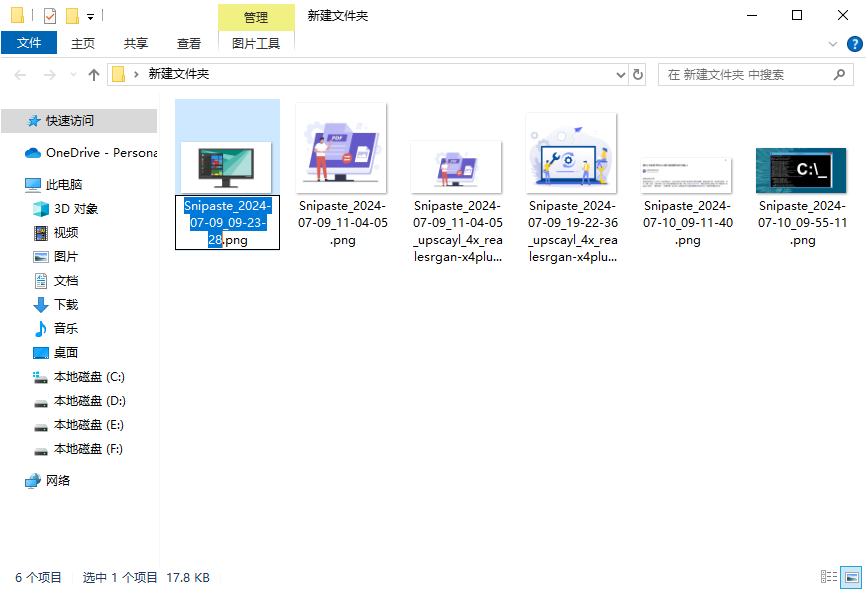
Task: Click filename text Snipaste_2024-07-09_11-04-05.png
Action: point(342,223)
